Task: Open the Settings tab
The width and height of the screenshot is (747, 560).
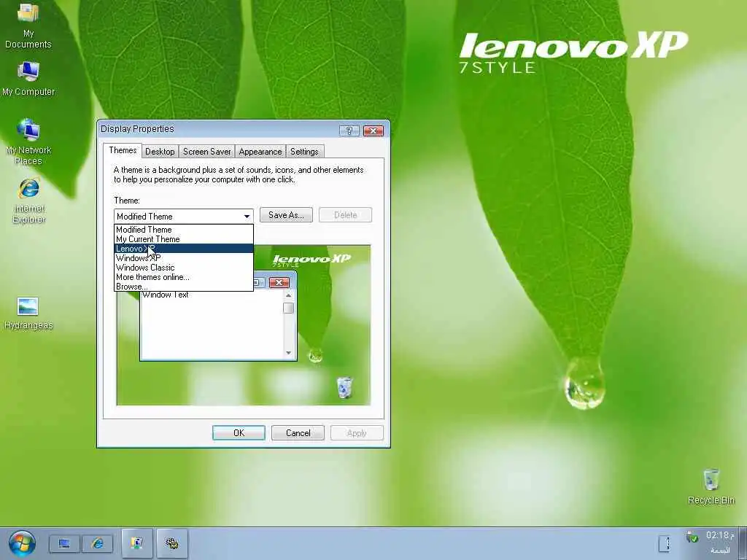Action: pos(304,152)
